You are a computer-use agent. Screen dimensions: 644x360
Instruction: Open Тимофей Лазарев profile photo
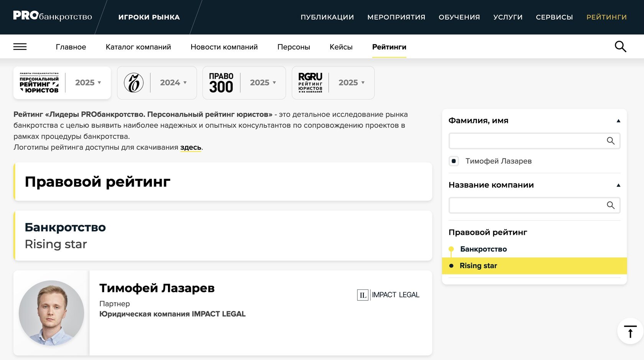click(51, 313)
